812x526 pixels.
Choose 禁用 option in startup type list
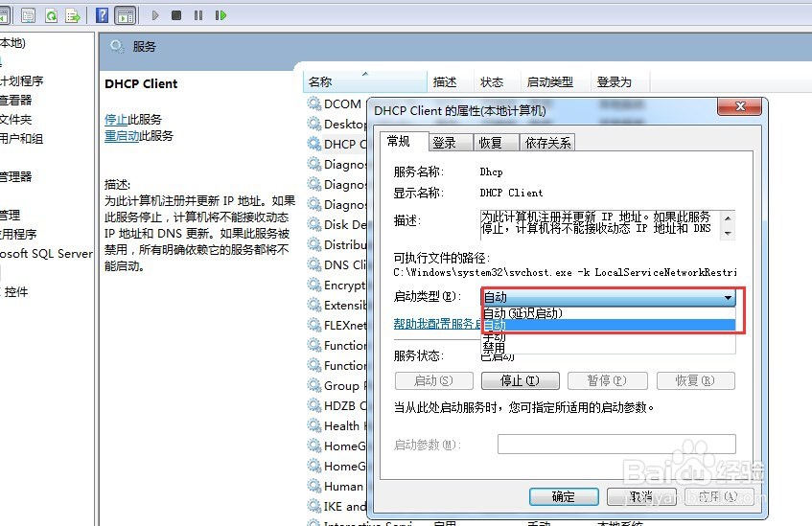(x=609, y=347)
